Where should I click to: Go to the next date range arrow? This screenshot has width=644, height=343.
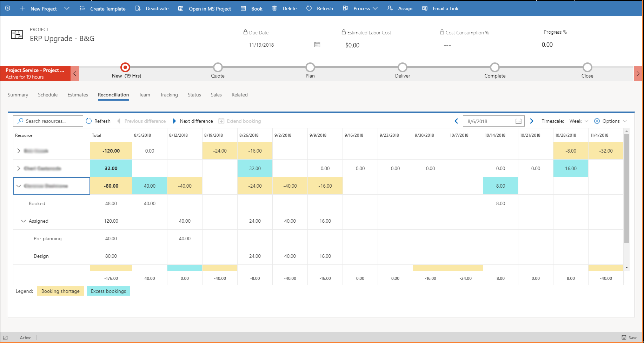tap(532, 121)
